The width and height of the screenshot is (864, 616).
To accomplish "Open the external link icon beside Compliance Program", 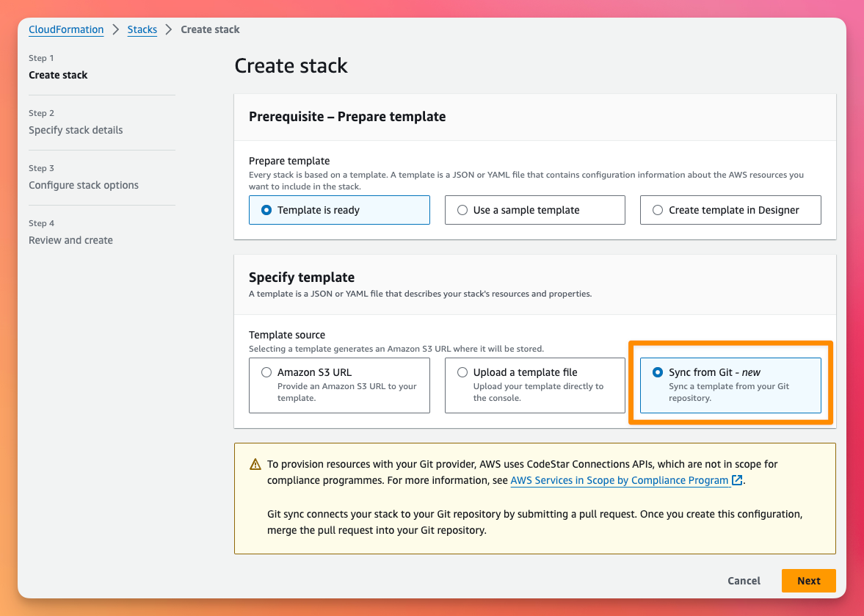I will [737, 480].
